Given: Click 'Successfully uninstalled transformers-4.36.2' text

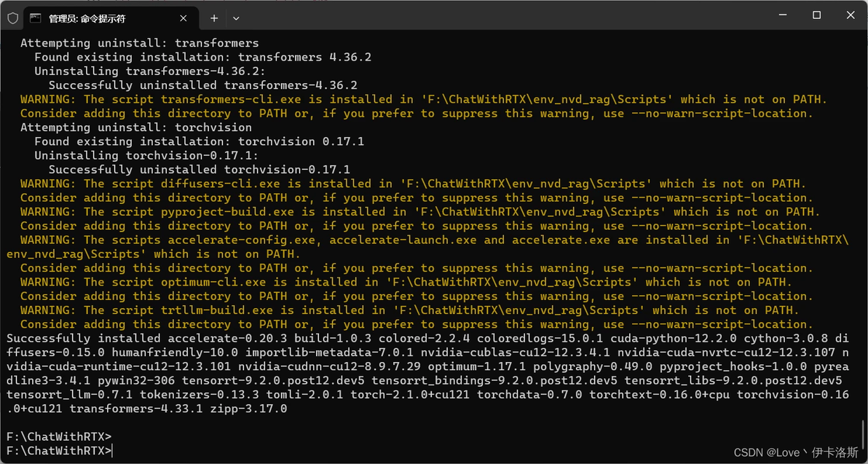Looking at the screenshot, I should 213,85.
